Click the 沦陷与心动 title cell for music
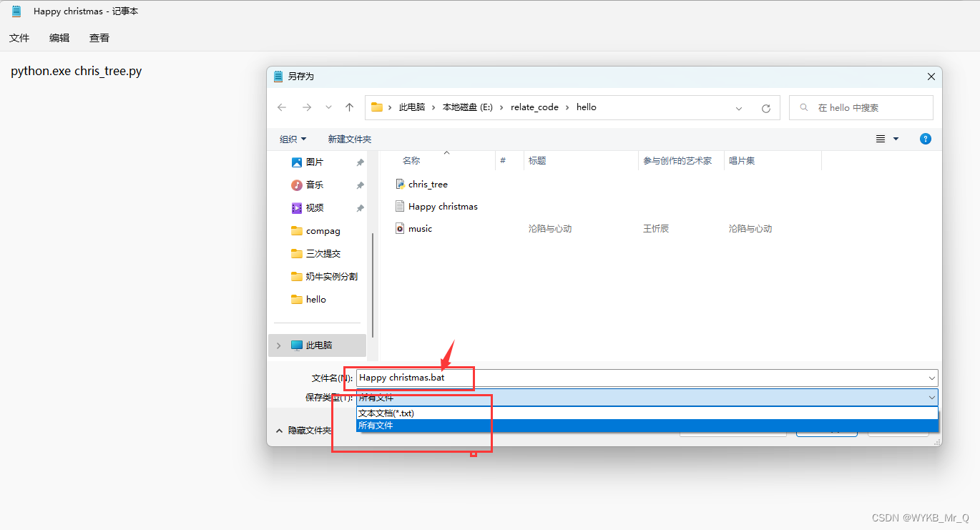Image resolution: width=980 pixels, height=530 pixels. point(550,229)
